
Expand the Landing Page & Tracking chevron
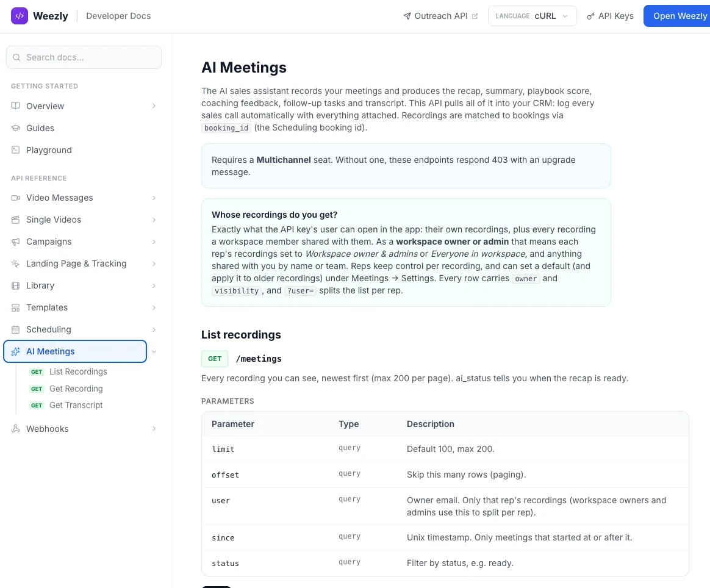(x=154, y=264)
